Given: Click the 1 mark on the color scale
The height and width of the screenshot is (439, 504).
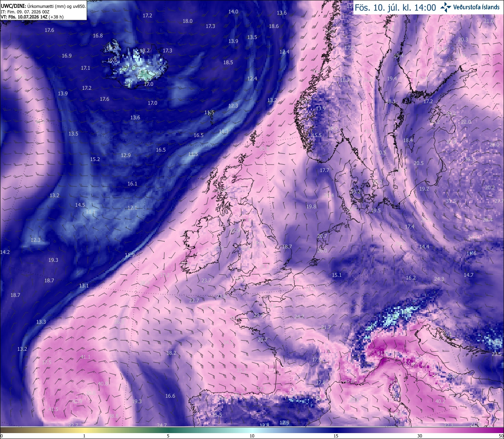Looking at the screenshot, I should point(84,436).
